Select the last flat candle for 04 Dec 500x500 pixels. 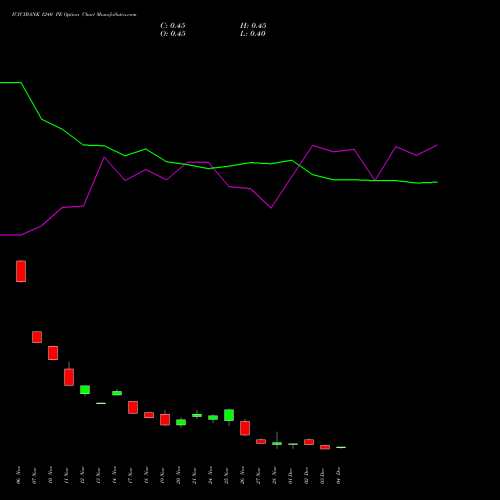click(341, 447)
